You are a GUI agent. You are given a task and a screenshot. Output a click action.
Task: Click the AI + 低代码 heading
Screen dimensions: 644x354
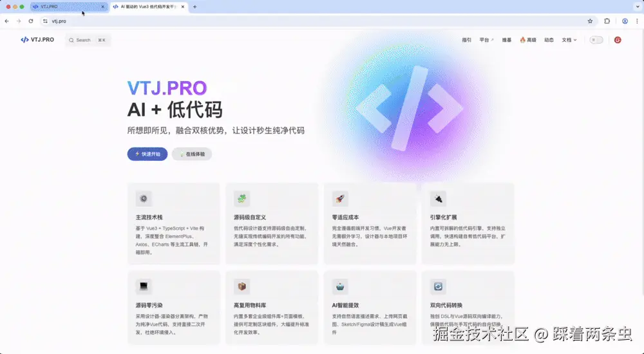tap(175, 109)
